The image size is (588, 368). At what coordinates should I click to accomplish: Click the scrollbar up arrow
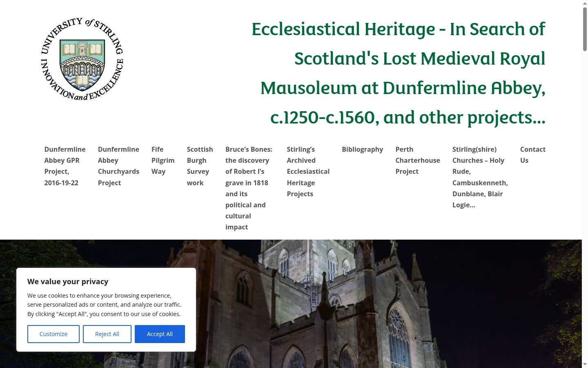click(585, 3)
